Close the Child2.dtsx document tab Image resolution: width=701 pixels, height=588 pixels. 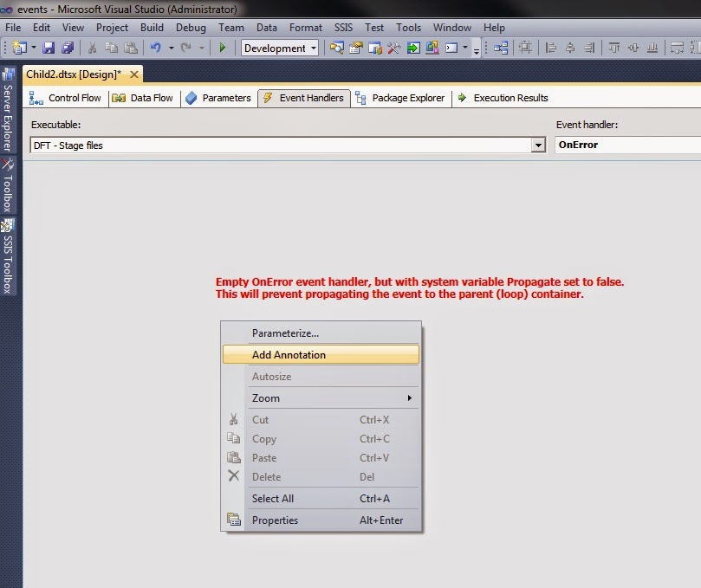pos(134,74)
